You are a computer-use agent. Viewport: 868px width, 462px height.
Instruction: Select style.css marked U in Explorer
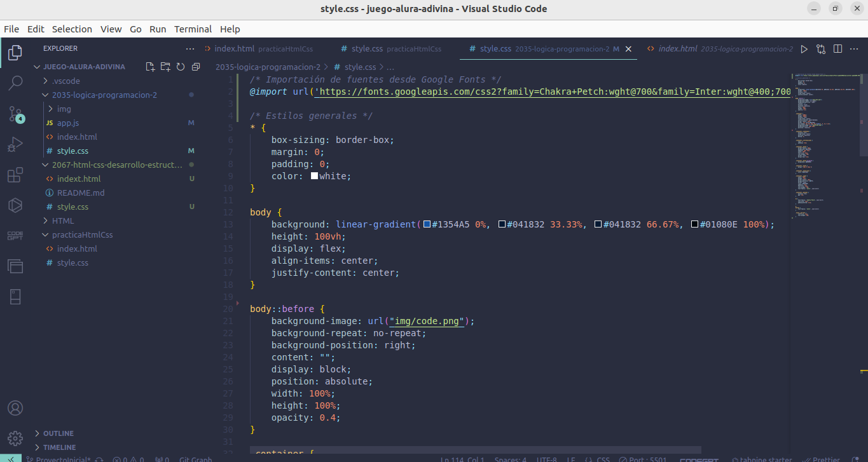coord(72,207)
